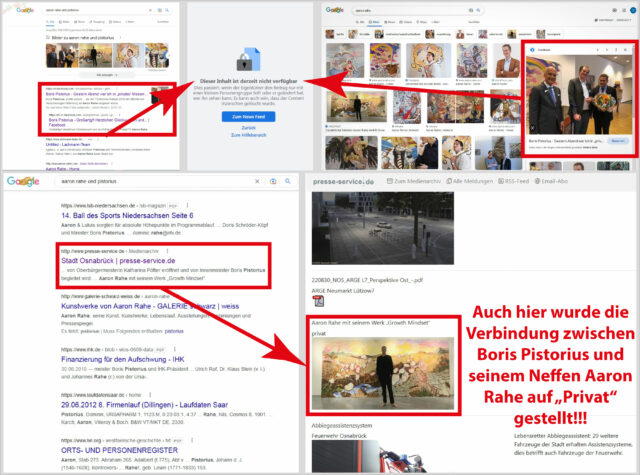Go to previous image in the preview panel
The image size is (640, 475).
tap(598, 50)
